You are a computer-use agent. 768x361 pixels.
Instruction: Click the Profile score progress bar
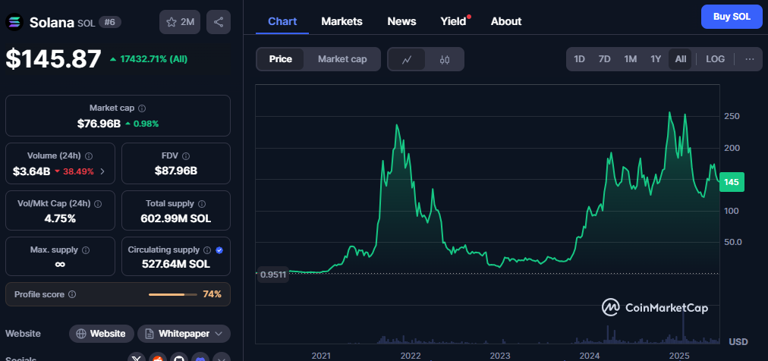click(172, 294)
